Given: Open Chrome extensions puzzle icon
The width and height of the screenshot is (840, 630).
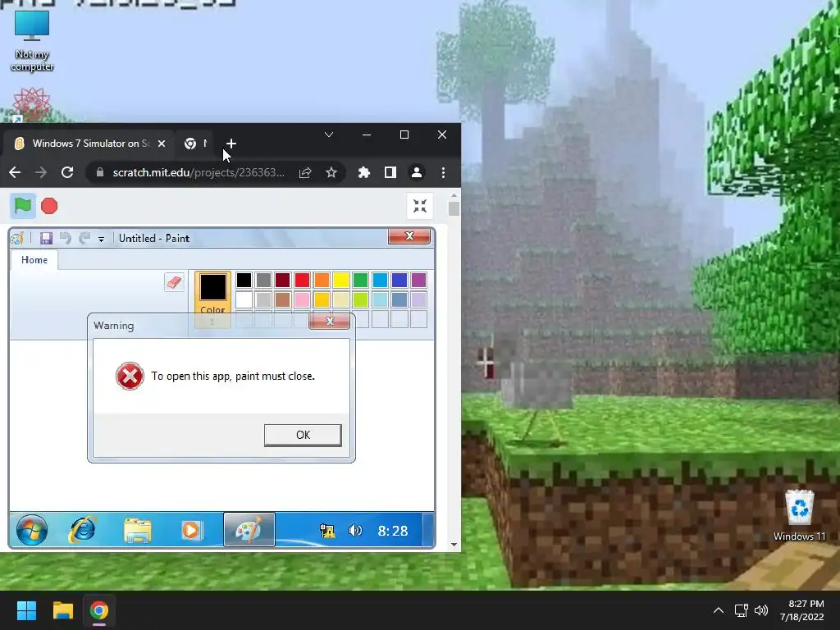Looking at the screenshot, I should [x=364, y=172].
